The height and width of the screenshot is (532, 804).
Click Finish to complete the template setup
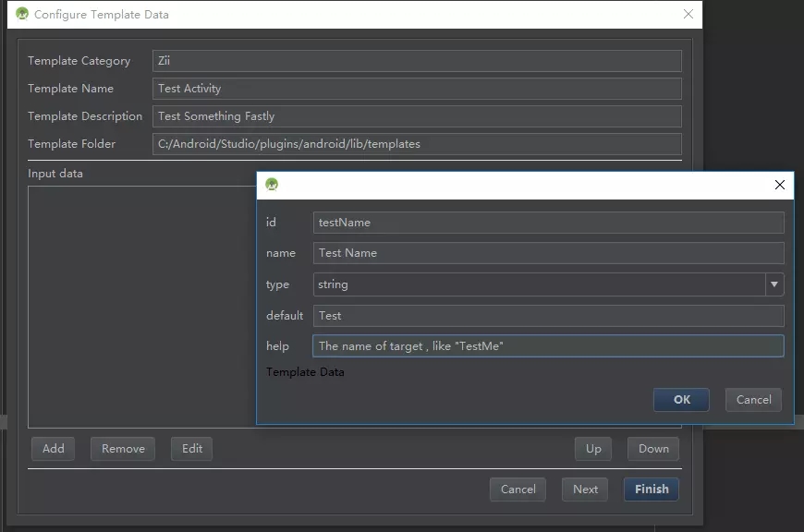point(651,489)
